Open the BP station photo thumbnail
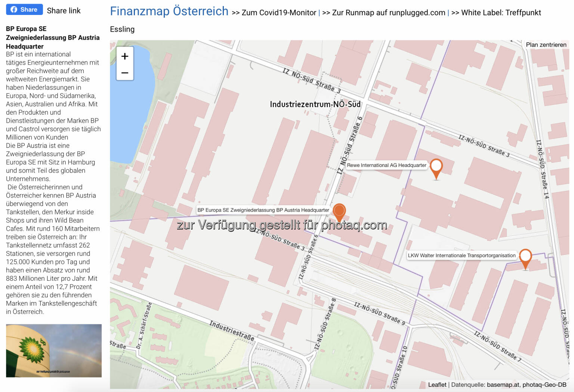574x392 pixels. pos(54,351)
